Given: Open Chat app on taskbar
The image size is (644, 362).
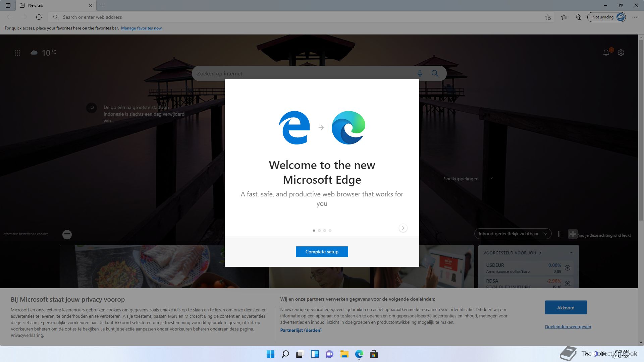Looking at the screenshot, I should 329,354.
